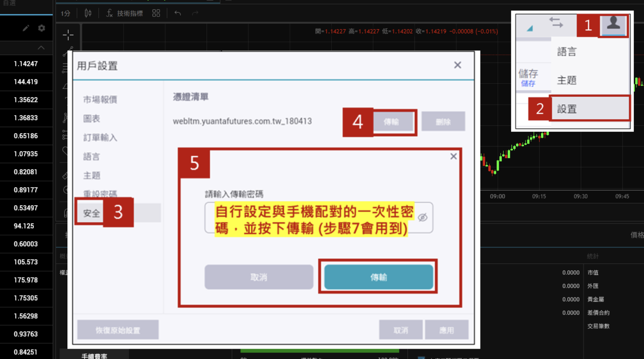This screenshot has height=359, width=644.
Task: Select certificate webltm.yuantafutures.com.tw_180413
Action: [242, 121]
